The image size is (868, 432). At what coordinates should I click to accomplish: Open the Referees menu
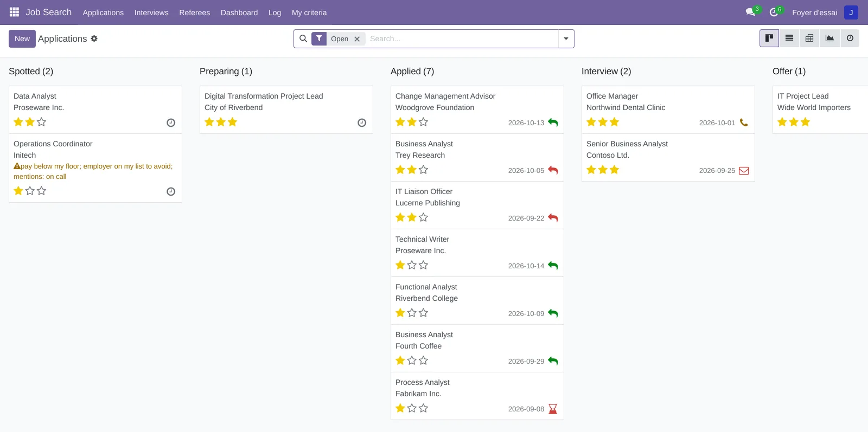pyautogui.click(x=195, y=12)
